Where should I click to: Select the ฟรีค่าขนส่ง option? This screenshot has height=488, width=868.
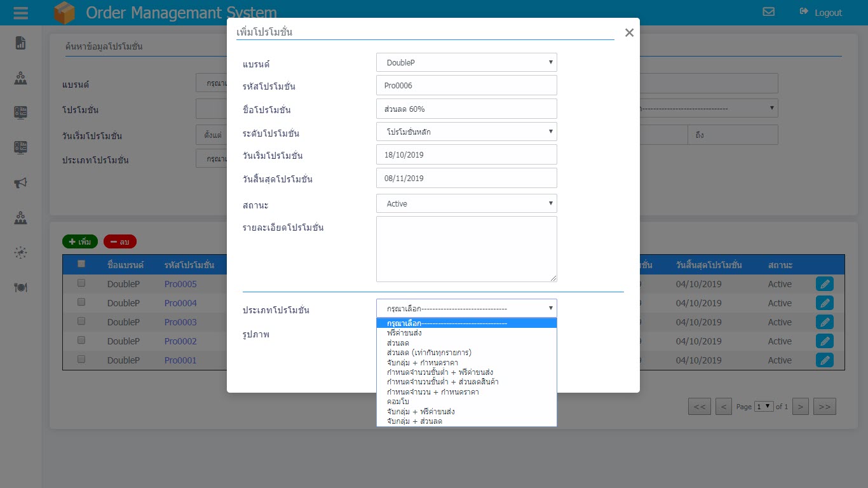coord(466,333)
